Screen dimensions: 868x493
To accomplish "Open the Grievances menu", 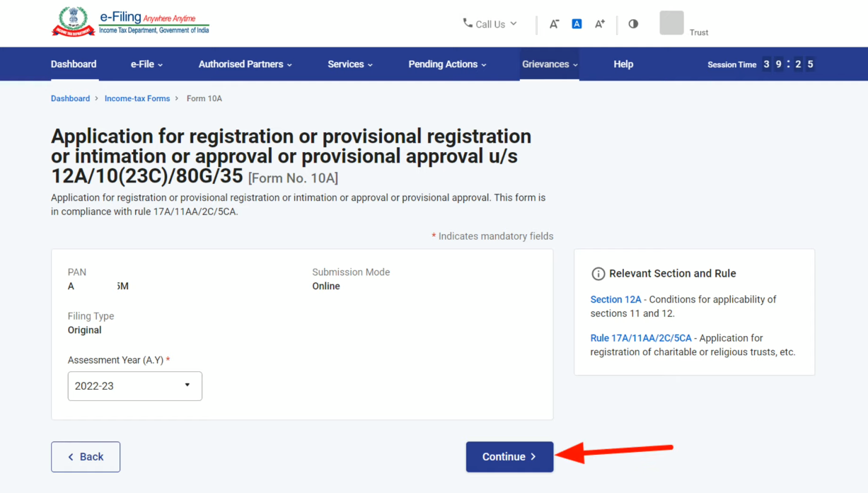I will coord(550,64).
